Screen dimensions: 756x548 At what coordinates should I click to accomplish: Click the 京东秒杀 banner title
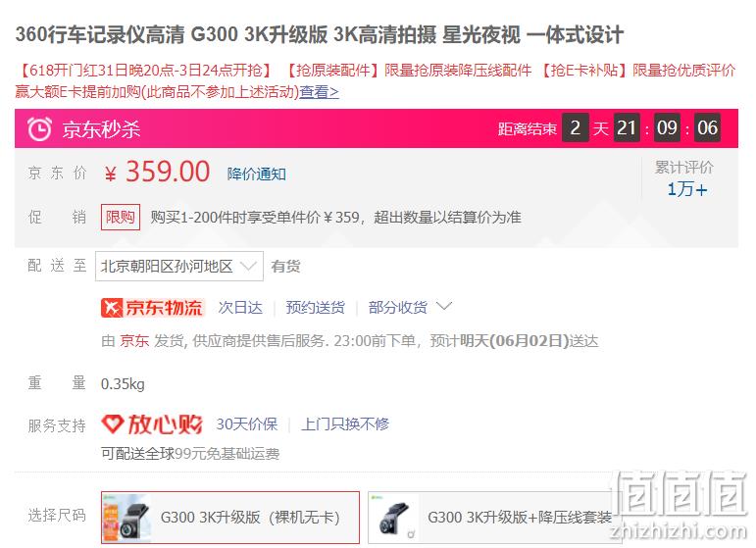[x=101, y=129]
